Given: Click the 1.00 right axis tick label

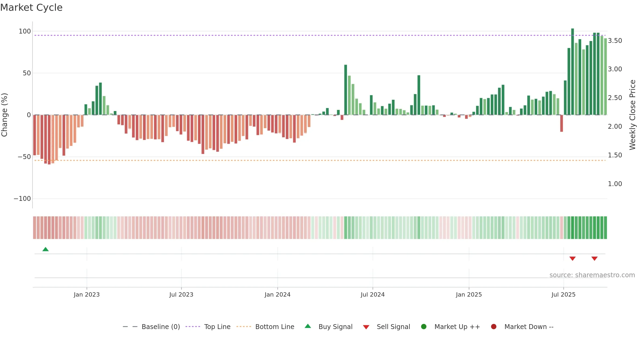Looking at the screenshot, I should [x=615, y=184].
